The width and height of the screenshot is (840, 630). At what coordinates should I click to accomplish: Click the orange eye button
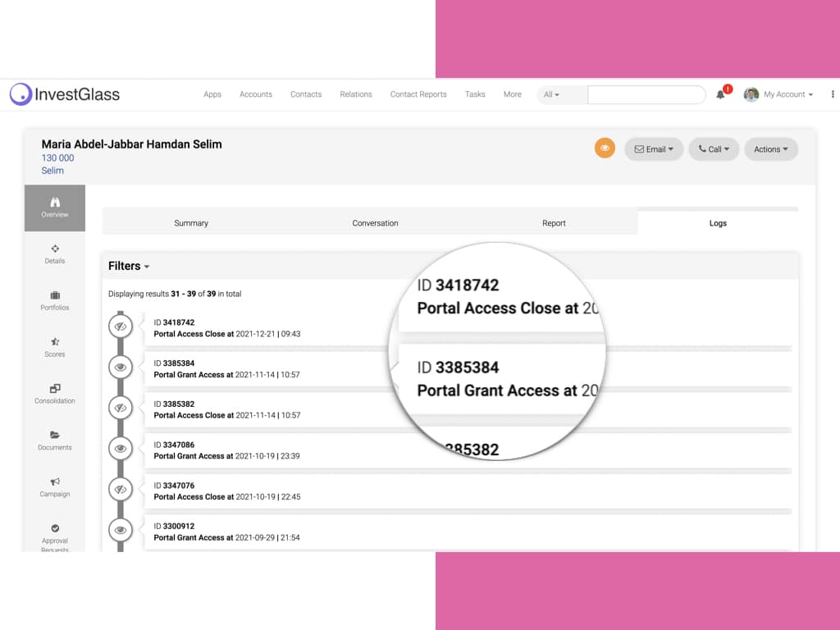point(605,148)
